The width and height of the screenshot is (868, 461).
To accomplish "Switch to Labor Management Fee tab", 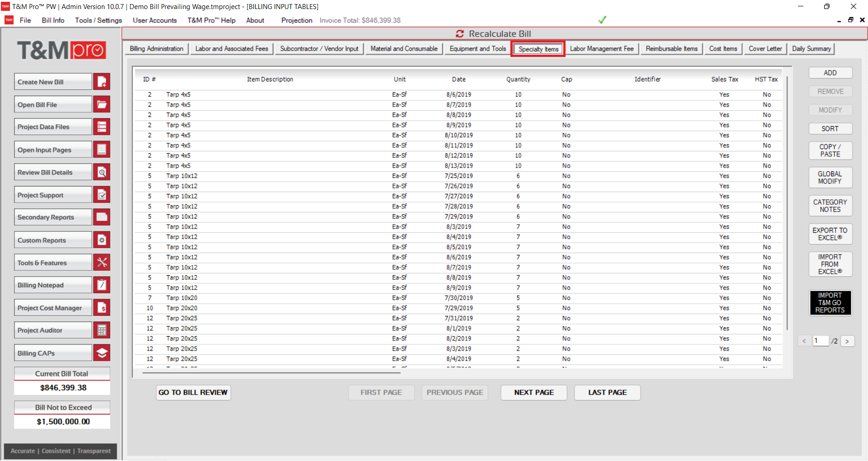I will coord(602,49).
